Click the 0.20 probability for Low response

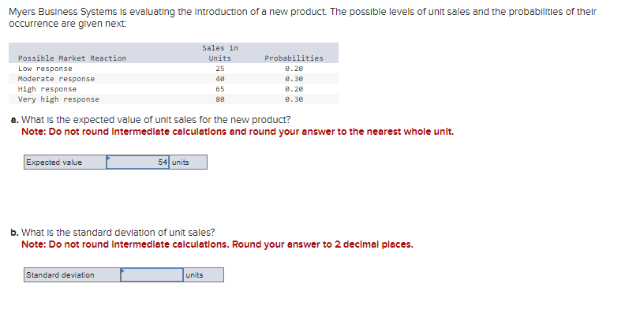click(x=294, y=69)
